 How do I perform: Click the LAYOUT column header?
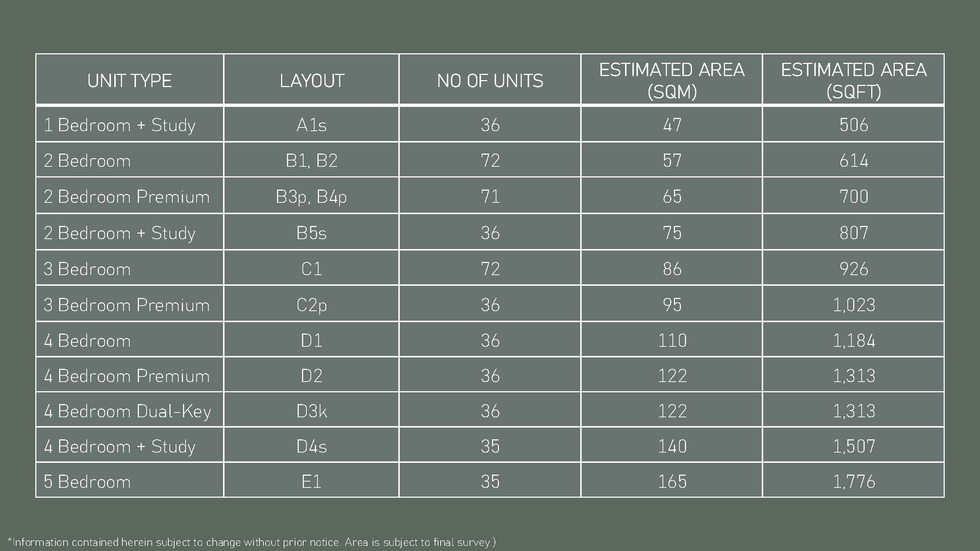tap(312, 80)
